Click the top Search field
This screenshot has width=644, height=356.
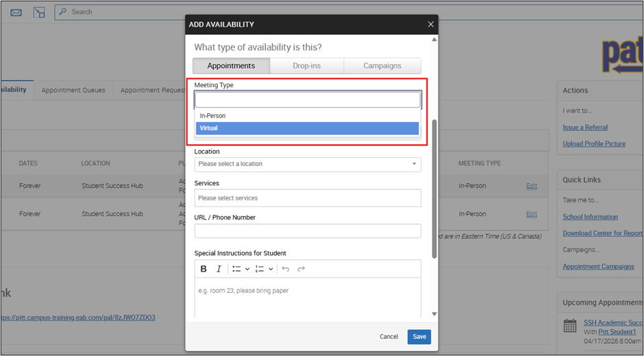pyautogui.click(x=349, y=12)
